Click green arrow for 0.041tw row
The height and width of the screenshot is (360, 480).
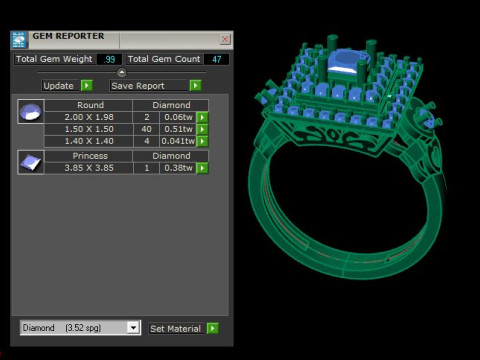[202, 141]
